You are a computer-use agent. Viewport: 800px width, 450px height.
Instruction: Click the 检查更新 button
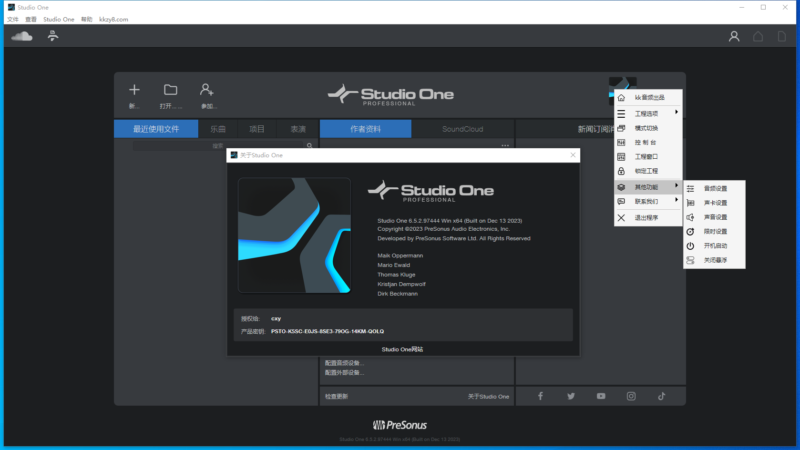tap(337, 397)
